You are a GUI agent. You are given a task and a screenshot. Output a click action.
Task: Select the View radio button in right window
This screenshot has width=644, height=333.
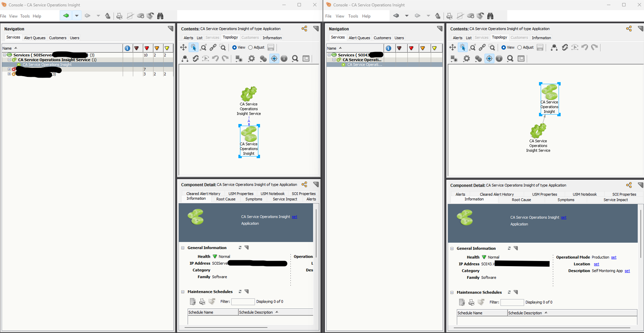504,48
